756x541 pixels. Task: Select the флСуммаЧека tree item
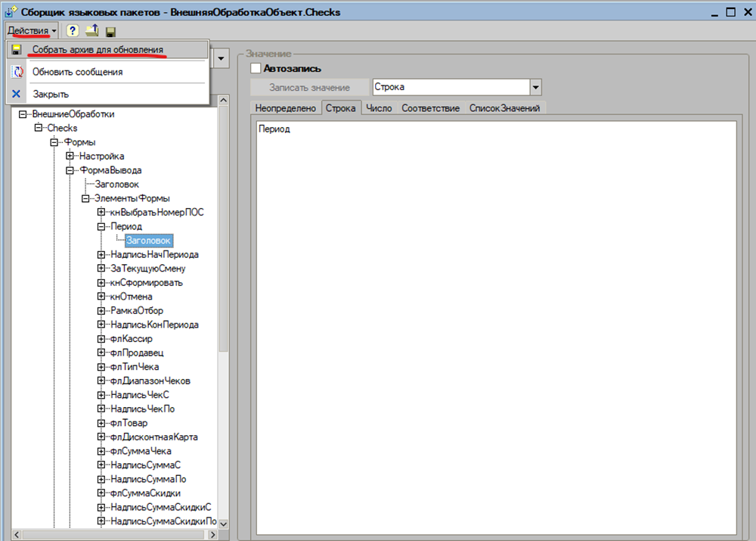click(141, 451)
